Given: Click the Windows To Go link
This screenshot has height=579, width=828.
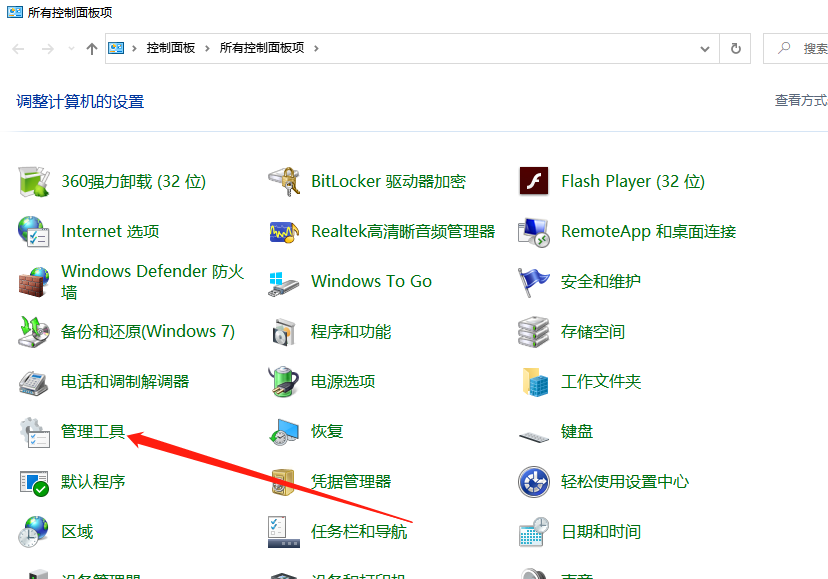Looking at the screenshot, I should point(371,282).
